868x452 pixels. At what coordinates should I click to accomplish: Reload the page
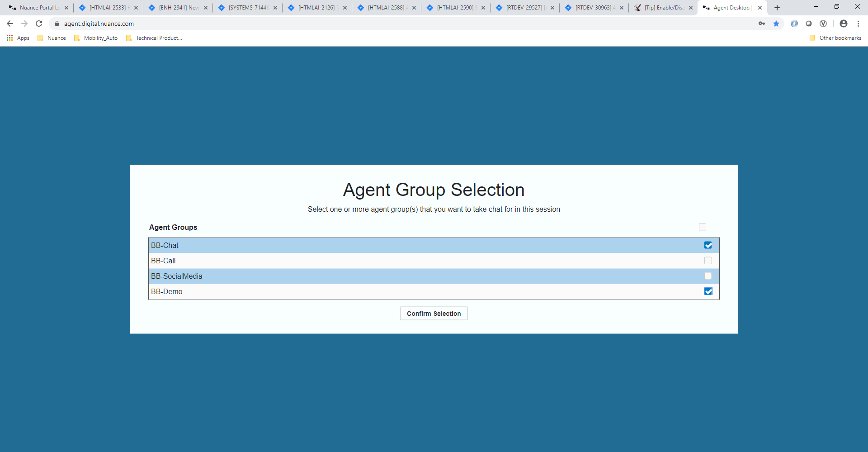(x=39, y=23)
